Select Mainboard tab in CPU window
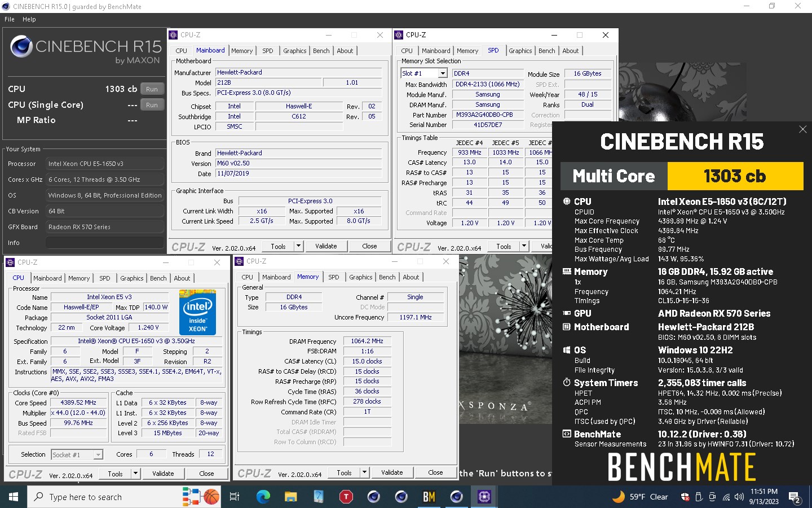This screenshot has height=508, width=812. tap(47, 278)
